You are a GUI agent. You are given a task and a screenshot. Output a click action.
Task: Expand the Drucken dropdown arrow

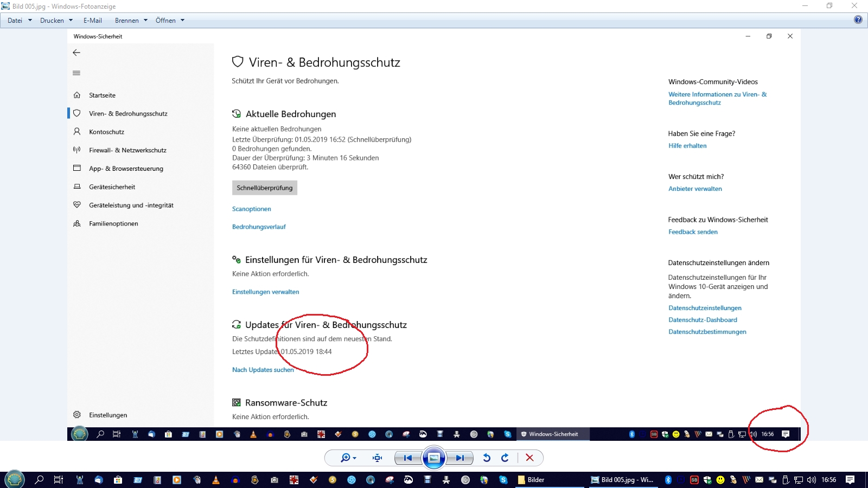pyautogui.click(x=71, y=21)
